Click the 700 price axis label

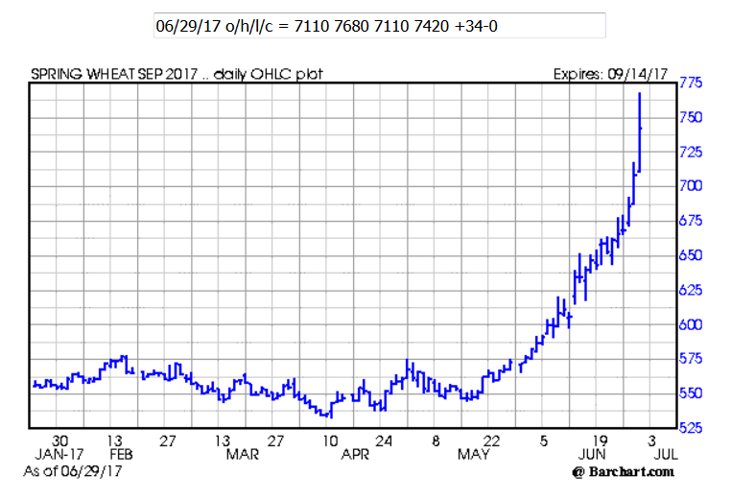tap(692, 186)
